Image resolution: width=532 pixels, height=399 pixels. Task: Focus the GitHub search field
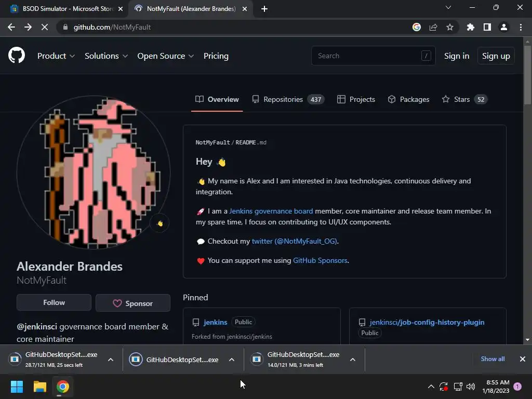coord(373,56)
